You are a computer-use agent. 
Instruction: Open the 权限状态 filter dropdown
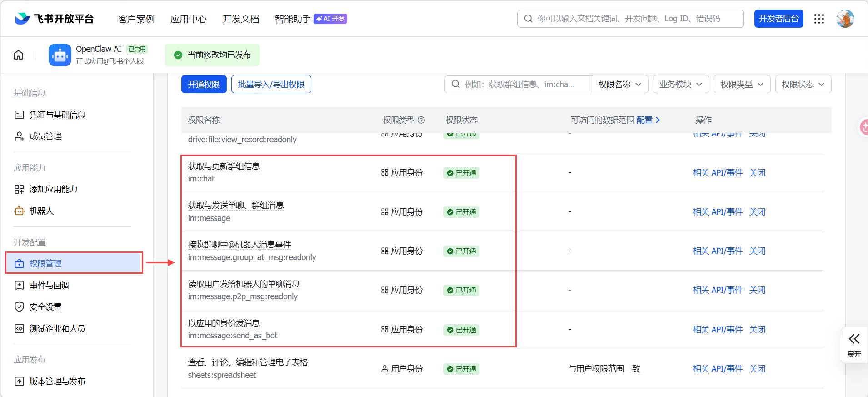(803, 85)
